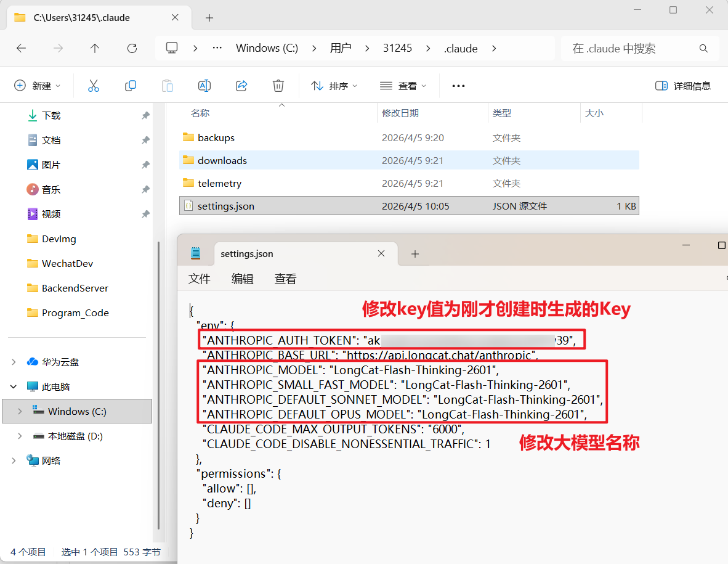
Task: Click Windows (C:) in the breadcrumb
Action: [267, 48]
